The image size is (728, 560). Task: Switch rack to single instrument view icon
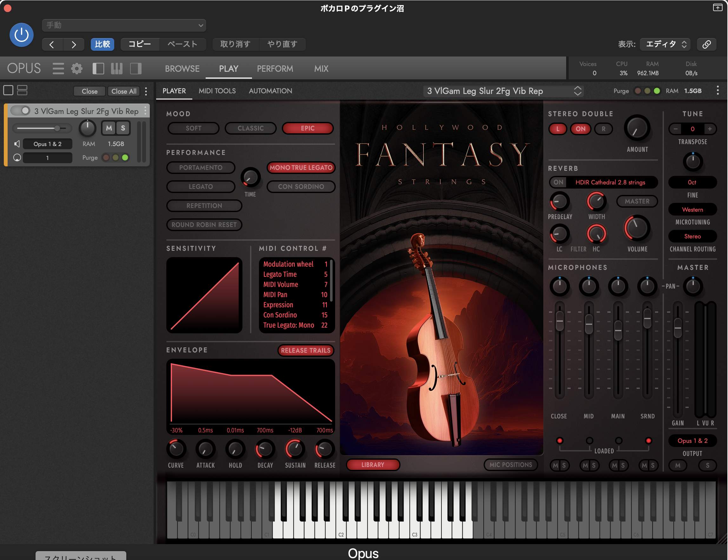click(8, 90)
